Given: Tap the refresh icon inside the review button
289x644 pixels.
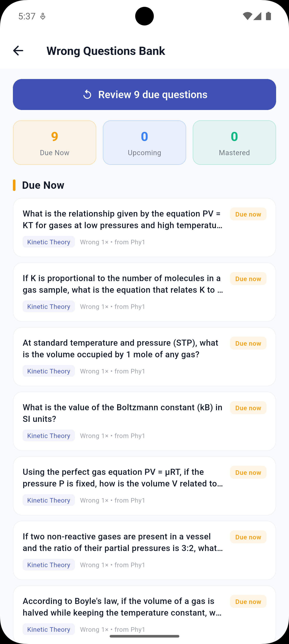Looking at the screenshot, I should (x=87, y=94).
